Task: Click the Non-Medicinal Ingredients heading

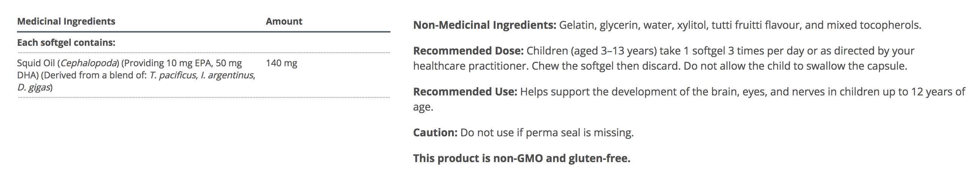Action: pyautogui.click(x=484, y=25)
